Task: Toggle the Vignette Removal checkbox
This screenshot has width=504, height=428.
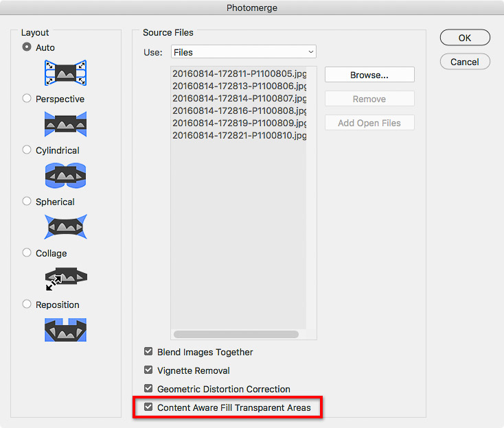Action: pyautogui.click(x=148, y=370)
